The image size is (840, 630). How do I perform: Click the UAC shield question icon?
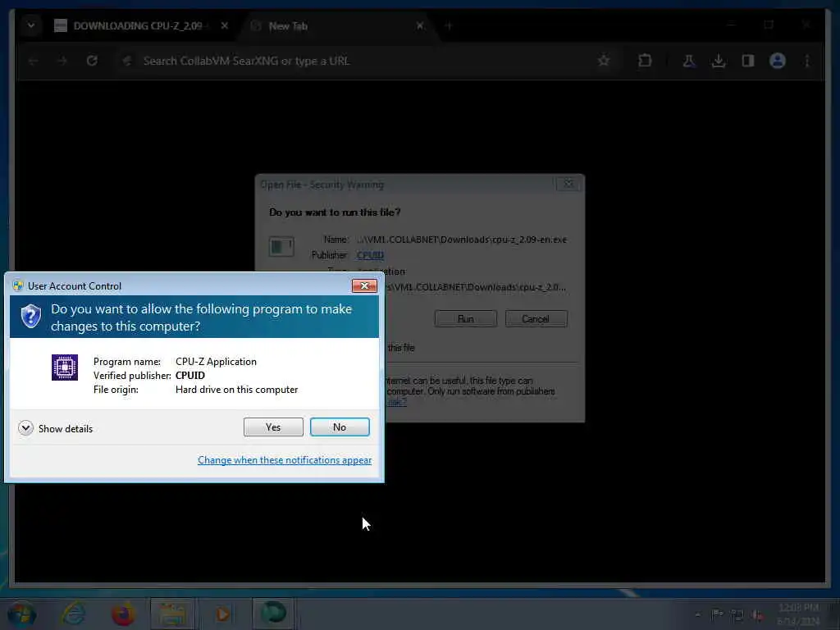[x=31, y=316]
